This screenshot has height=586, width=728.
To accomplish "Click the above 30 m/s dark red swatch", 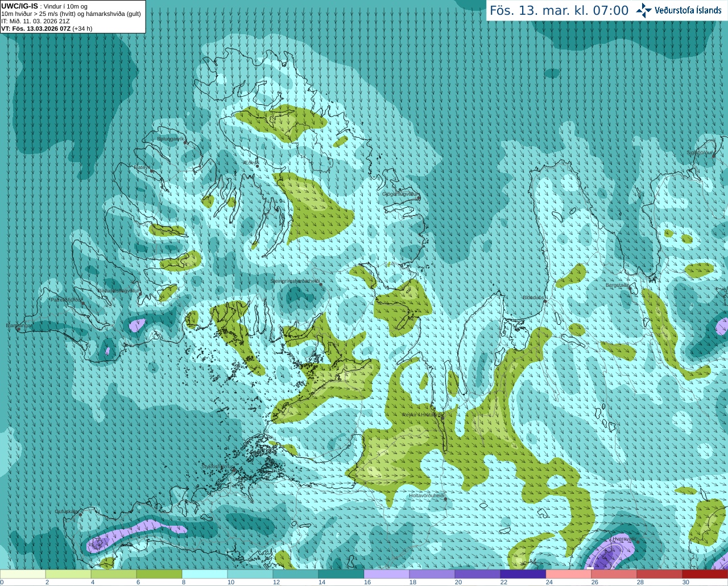I will [x=705, y=574].
